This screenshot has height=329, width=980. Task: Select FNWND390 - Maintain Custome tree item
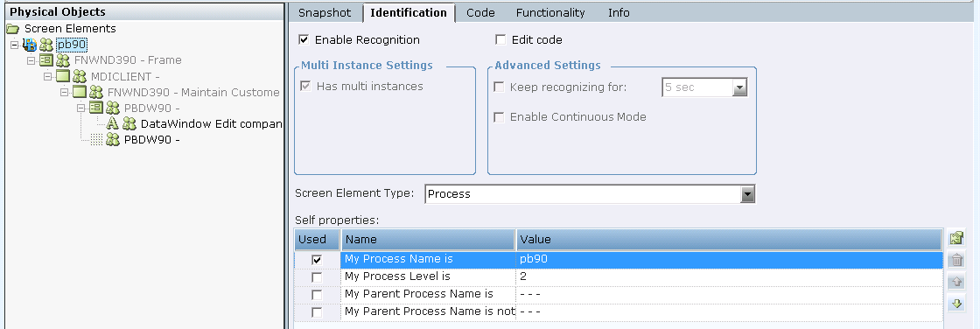click(x=193, y=93)
